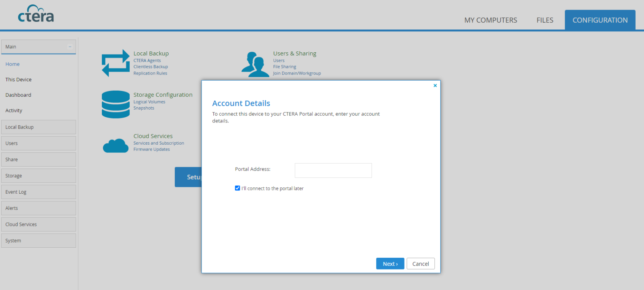Click the Cloud Services cloud icon
This screenshot has width=644, height=290.
116,145
